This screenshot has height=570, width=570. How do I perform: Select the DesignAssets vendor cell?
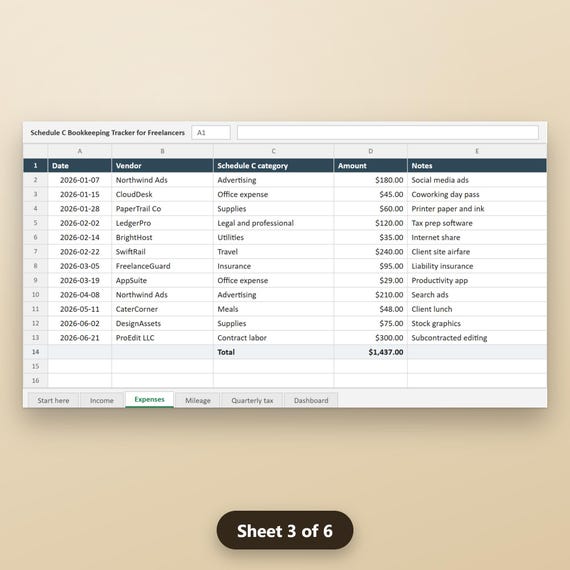click(x=162, y=324)
